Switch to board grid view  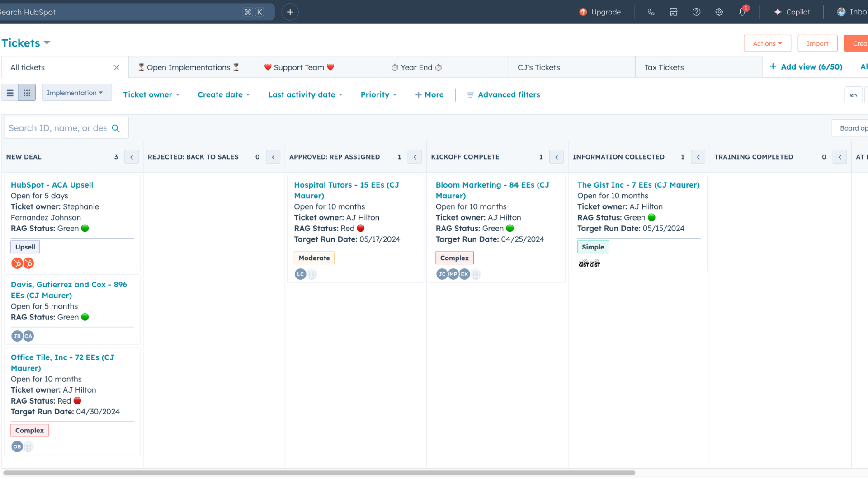coord(27,93)
